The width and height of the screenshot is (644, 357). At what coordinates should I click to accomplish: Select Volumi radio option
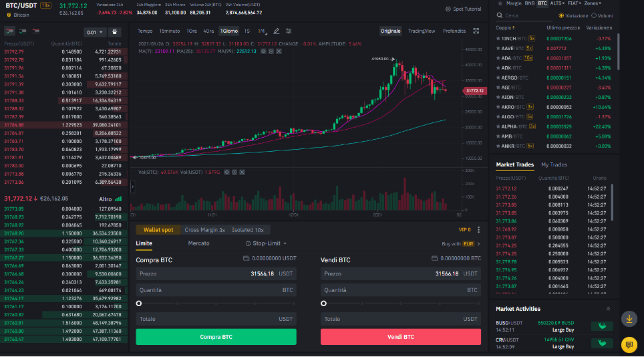tap(594, 15)
